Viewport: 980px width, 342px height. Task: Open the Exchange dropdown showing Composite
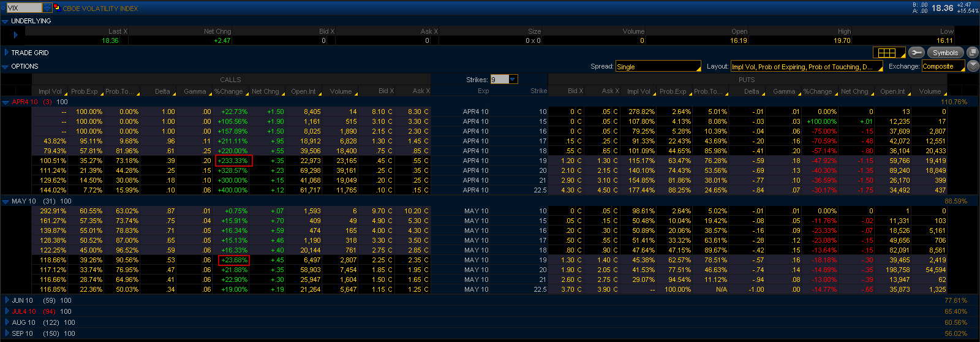[x=943, y=66]
